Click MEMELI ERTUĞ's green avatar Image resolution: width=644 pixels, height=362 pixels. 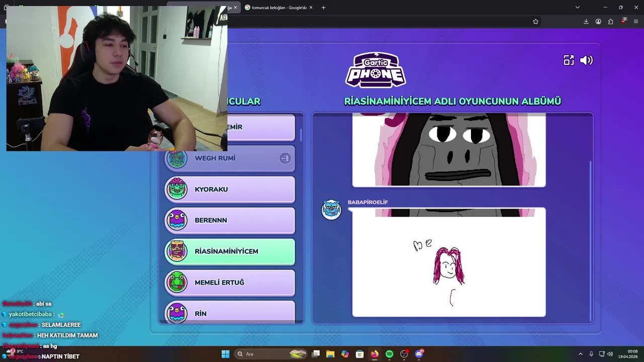(177, 283)
